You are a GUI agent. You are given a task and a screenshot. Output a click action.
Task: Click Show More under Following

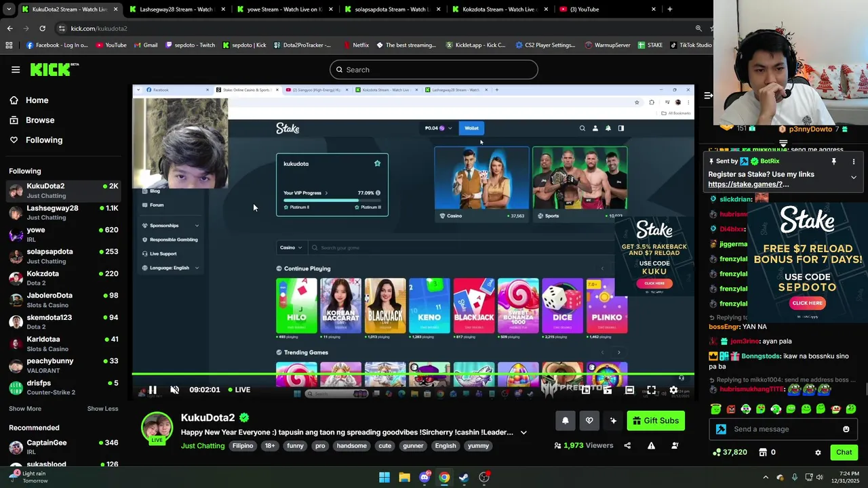tap(25, 409)
